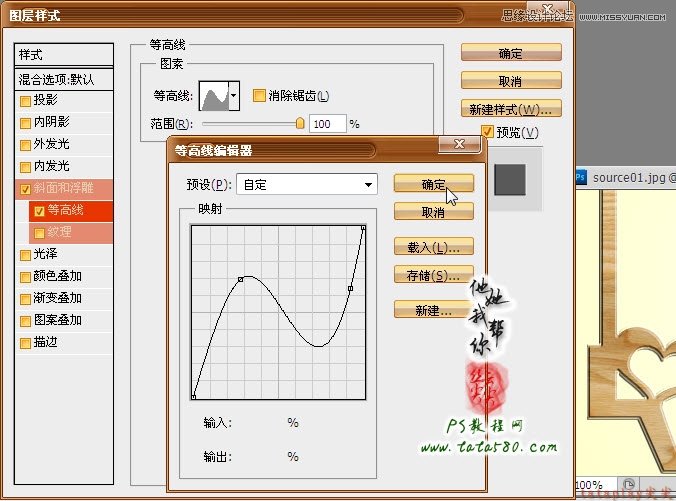Open the contour picker dropdown arrow

click(234, 96)
